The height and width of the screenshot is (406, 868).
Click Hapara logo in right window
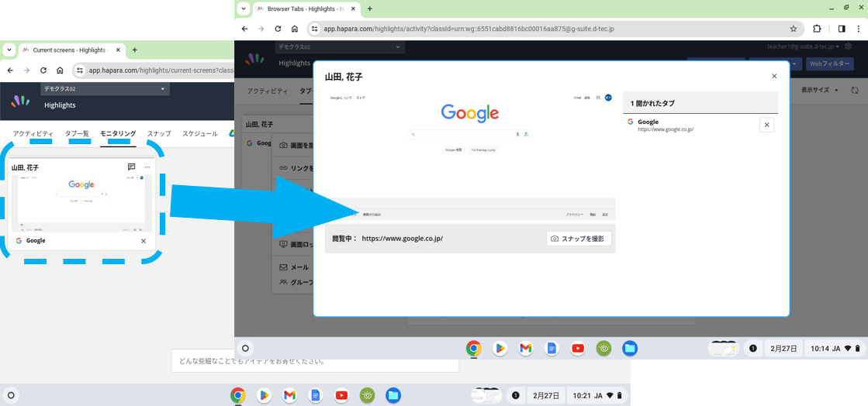[255, 58]
